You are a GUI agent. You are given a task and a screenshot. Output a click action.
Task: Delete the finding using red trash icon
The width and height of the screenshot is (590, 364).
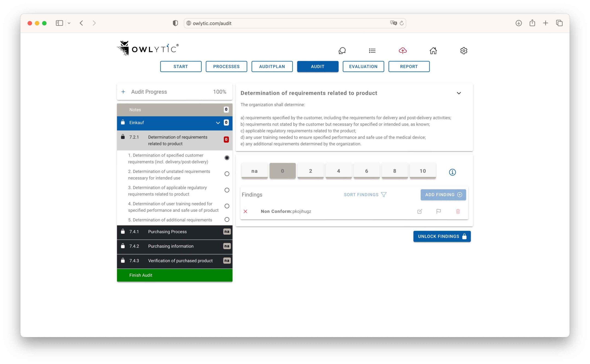[458, 211]
